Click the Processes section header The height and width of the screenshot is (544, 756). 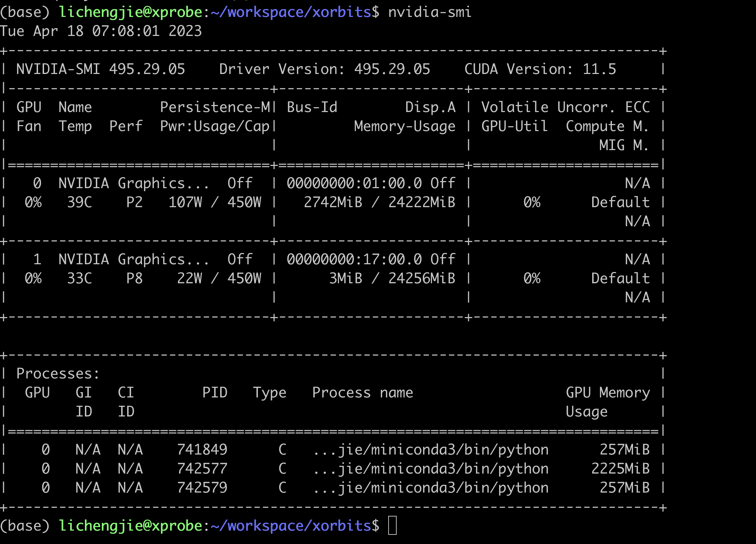coord(57,373)
